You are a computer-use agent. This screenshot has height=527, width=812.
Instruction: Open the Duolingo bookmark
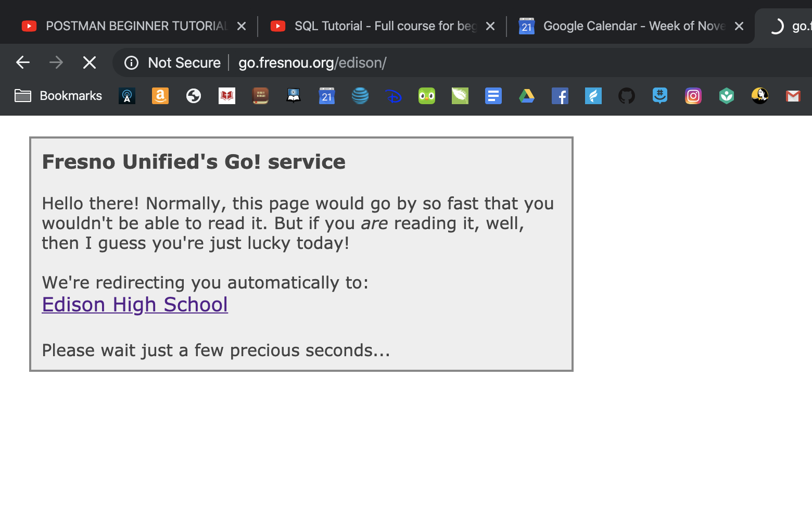(426, 96)
